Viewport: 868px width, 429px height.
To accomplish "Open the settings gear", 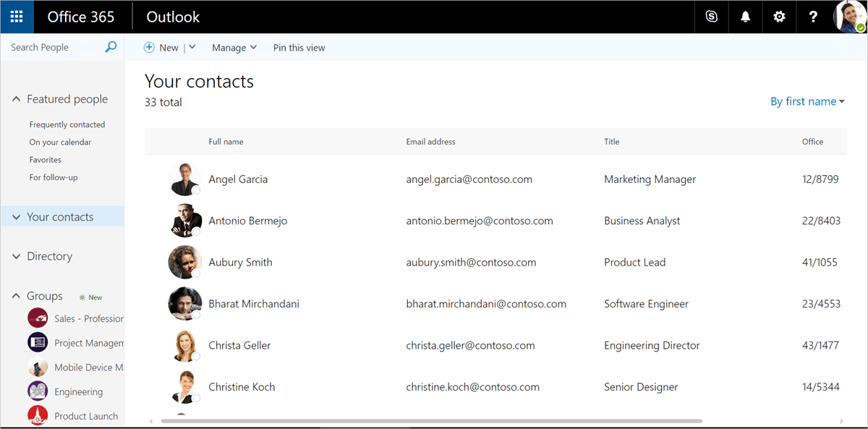I will pyautogui.click(x=779, y=17).
